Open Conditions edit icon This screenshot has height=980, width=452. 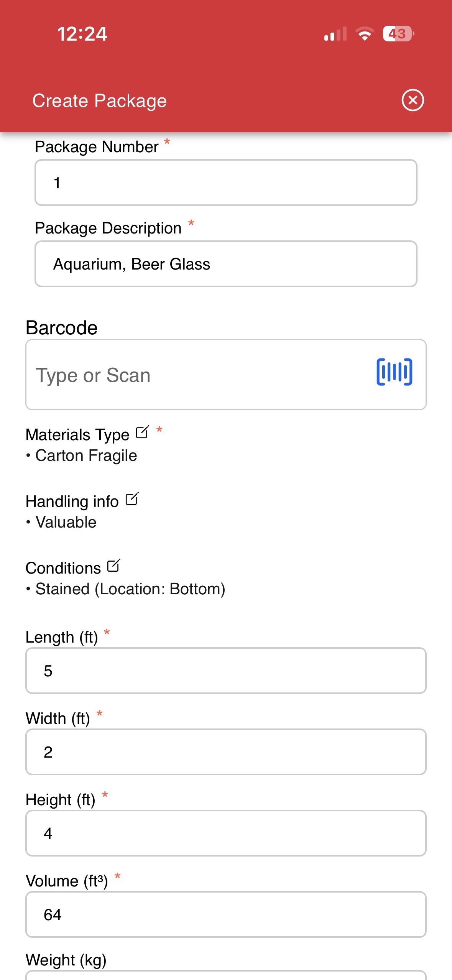pyautogui.click(x=114, y=566)
